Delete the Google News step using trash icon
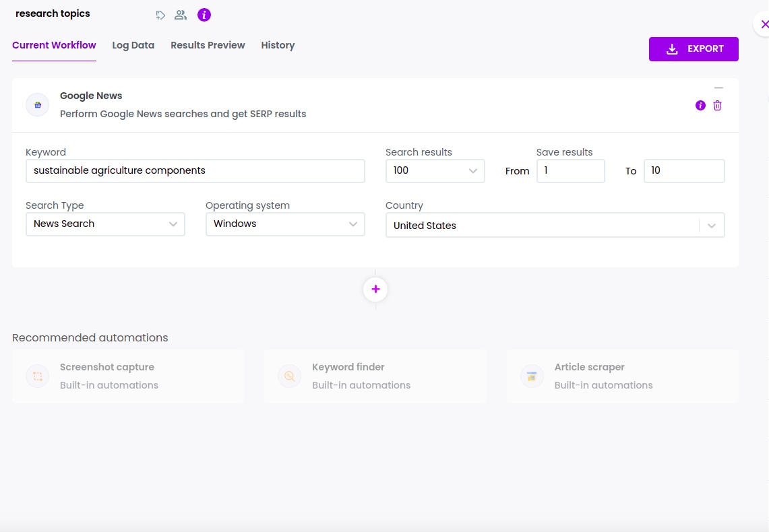This screenshot has width=769, height=532. 717,105
